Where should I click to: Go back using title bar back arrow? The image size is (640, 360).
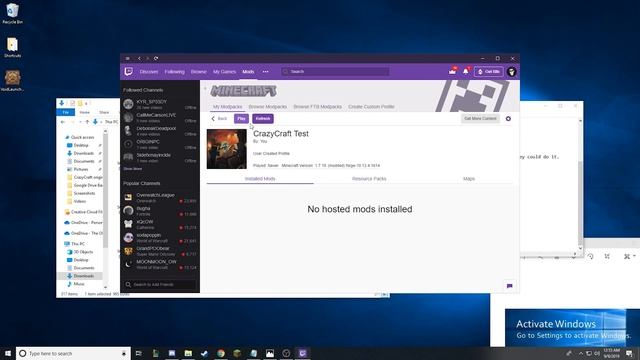tap(139, 58)
